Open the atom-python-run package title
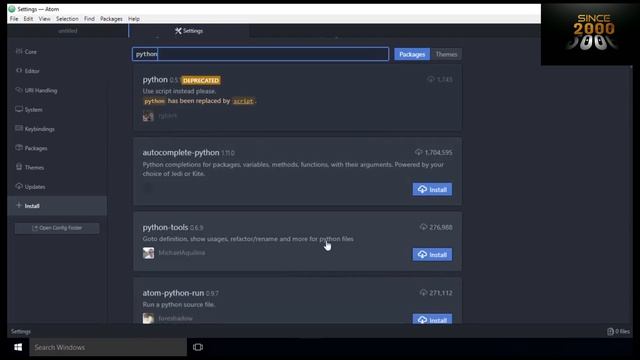Viewport: 640px width, 360px height. (x=173, y=293)
